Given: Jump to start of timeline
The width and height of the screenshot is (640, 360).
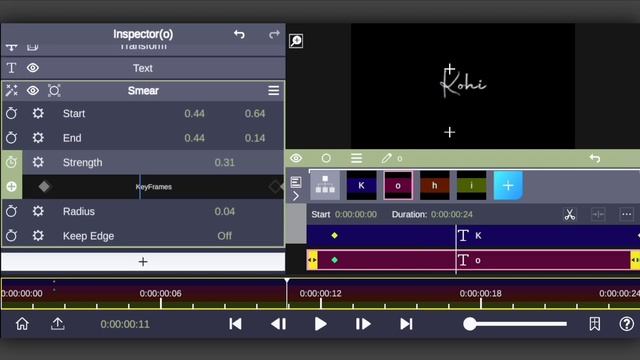Looking at the screenshot, I should (x=236, y=324).
